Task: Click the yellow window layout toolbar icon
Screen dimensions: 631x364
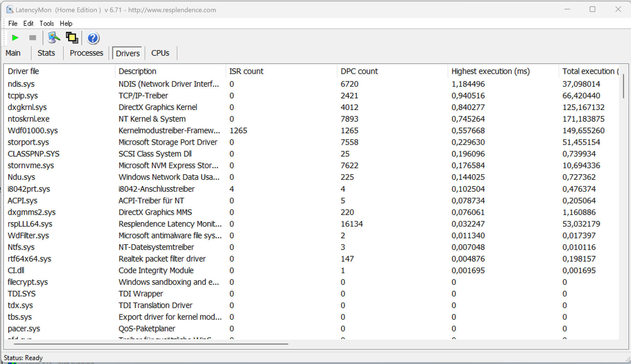Action: [72, 38]
